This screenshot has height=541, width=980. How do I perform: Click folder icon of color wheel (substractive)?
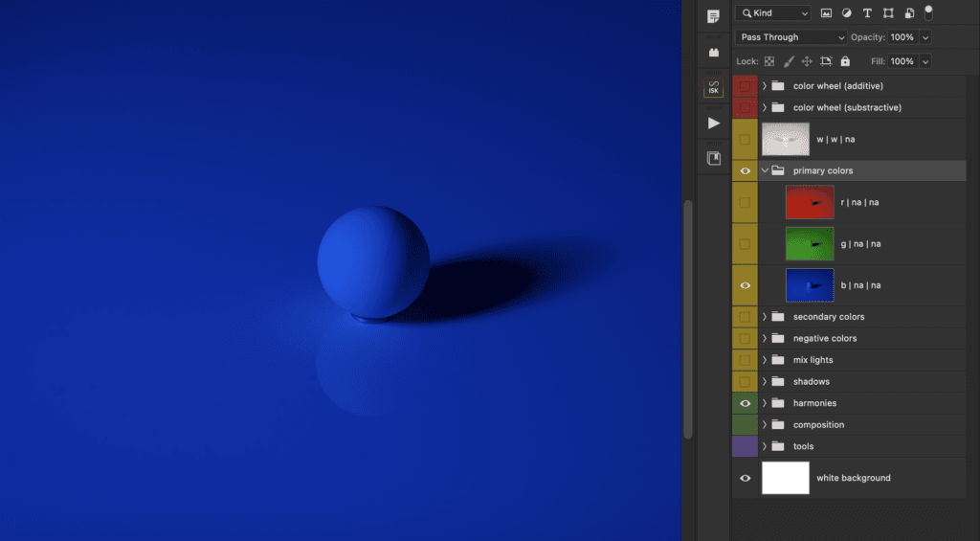pos(777,107)
